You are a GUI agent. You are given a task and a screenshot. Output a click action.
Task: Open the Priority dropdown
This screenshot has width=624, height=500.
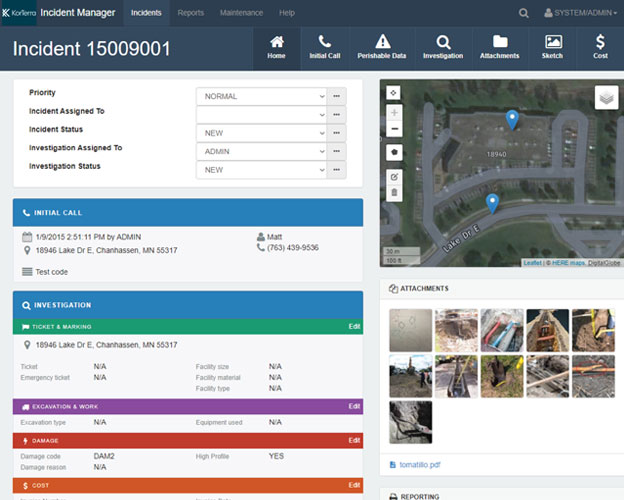[x=261, y=96]
